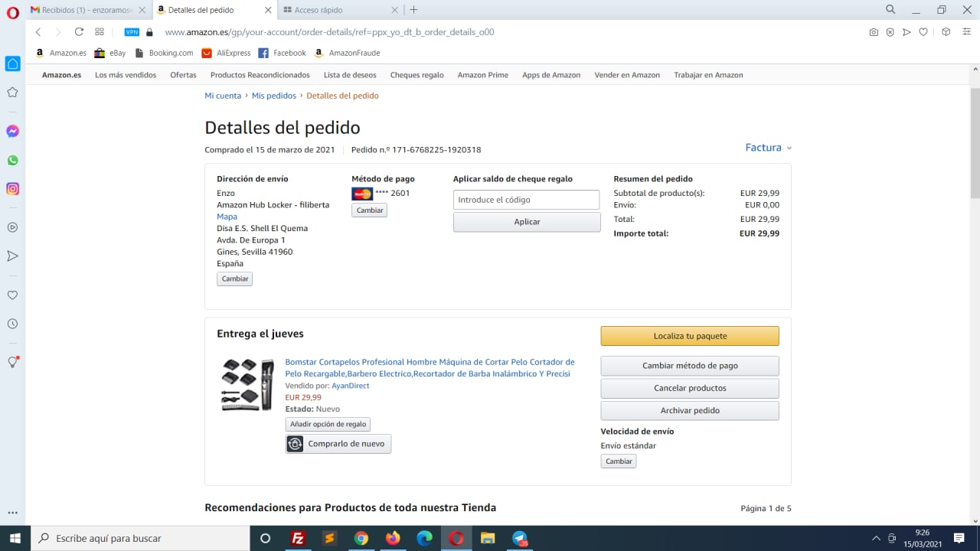Open Ofertas in the Amazon navigation bar
Viewport: 980px width, 551px height.
183,75
